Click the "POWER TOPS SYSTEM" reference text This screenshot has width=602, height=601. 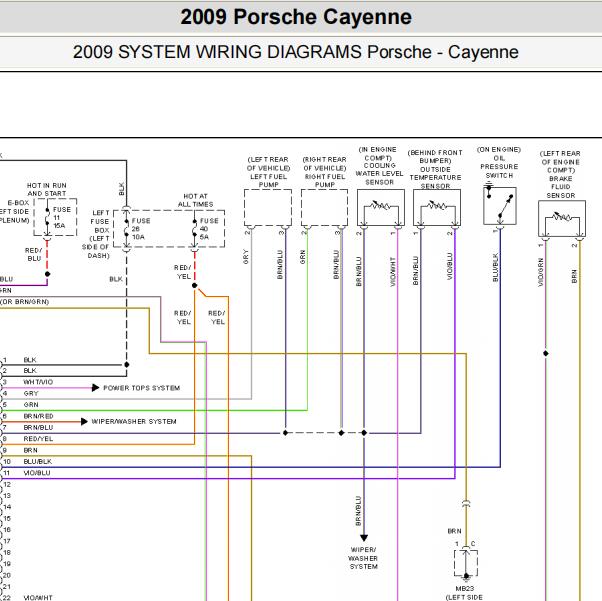[x=142, y=388]
